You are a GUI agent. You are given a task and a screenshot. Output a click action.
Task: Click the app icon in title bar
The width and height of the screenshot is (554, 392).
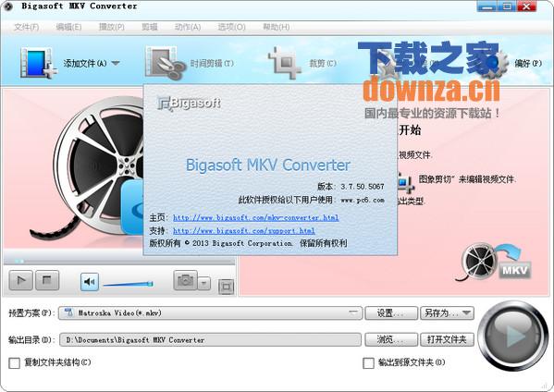(7, 6)
